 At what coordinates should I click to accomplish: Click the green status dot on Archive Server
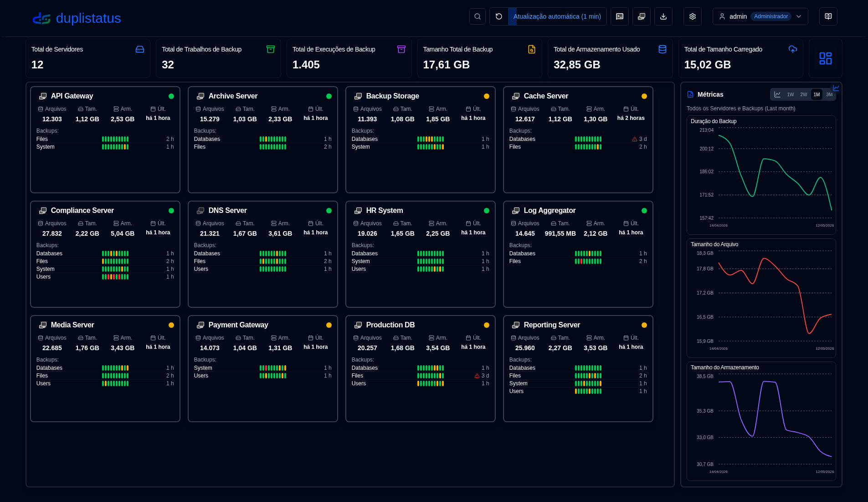(329, 96)
